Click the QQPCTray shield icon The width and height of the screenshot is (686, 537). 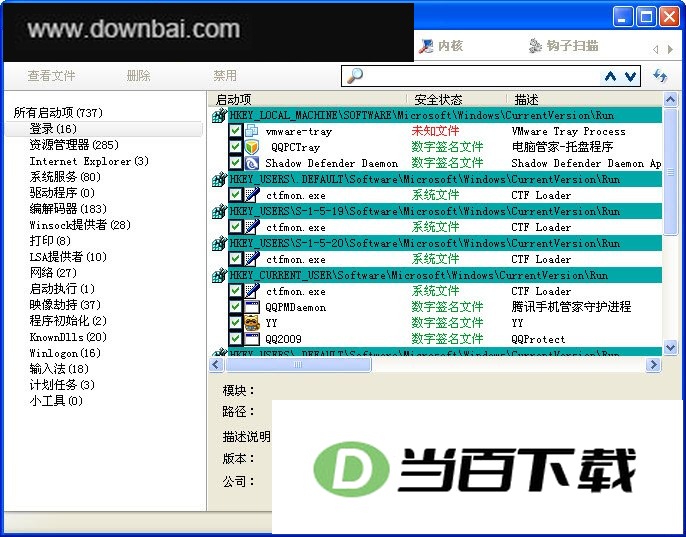(x=252, y=147)
